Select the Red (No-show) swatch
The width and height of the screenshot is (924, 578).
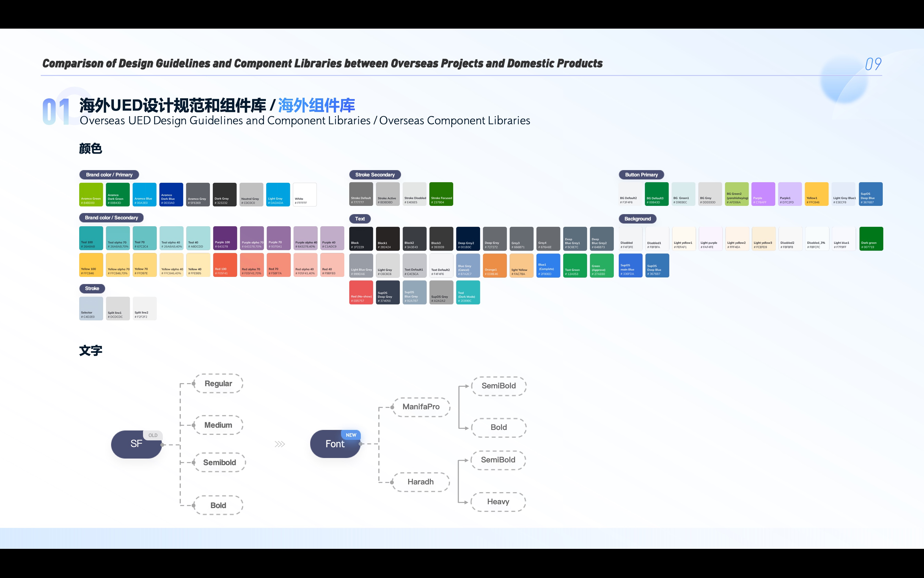(361, 292)
